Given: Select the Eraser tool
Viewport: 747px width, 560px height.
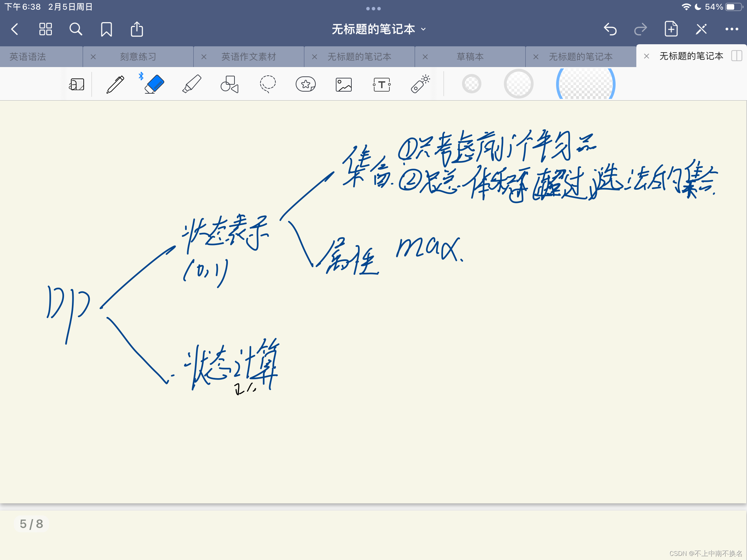Looking at the screenshot, I should point(154,84).
